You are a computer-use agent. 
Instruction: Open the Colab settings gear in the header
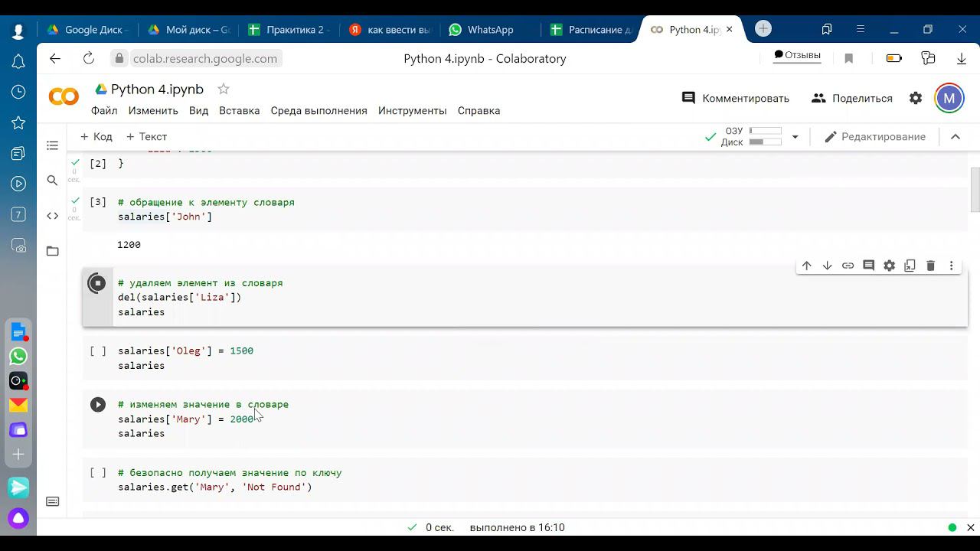pos(916,98)
